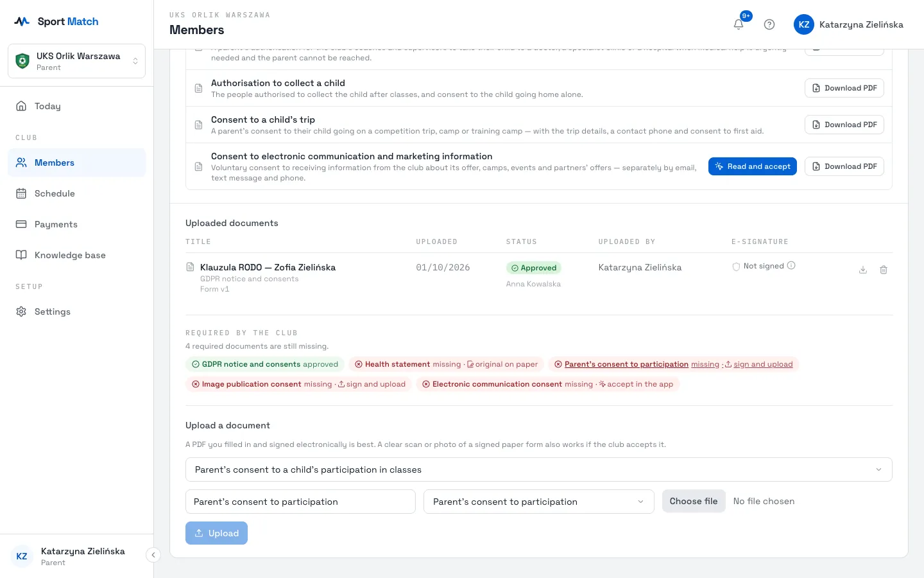Click the KZ avatar at sidebar bottom
This screenshot has width=924, height=578.
tap(22, 556)
